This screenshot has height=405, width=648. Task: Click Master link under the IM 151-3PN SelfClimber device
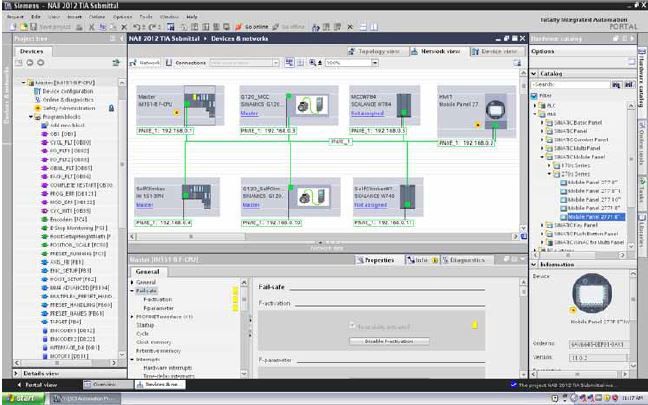(x=145, y=205)
